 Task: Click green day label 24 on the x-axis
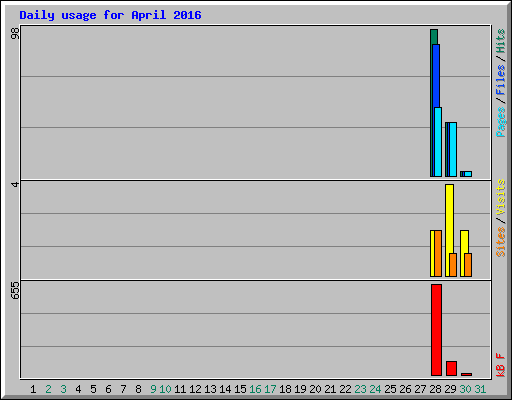(x=375, y=389)
